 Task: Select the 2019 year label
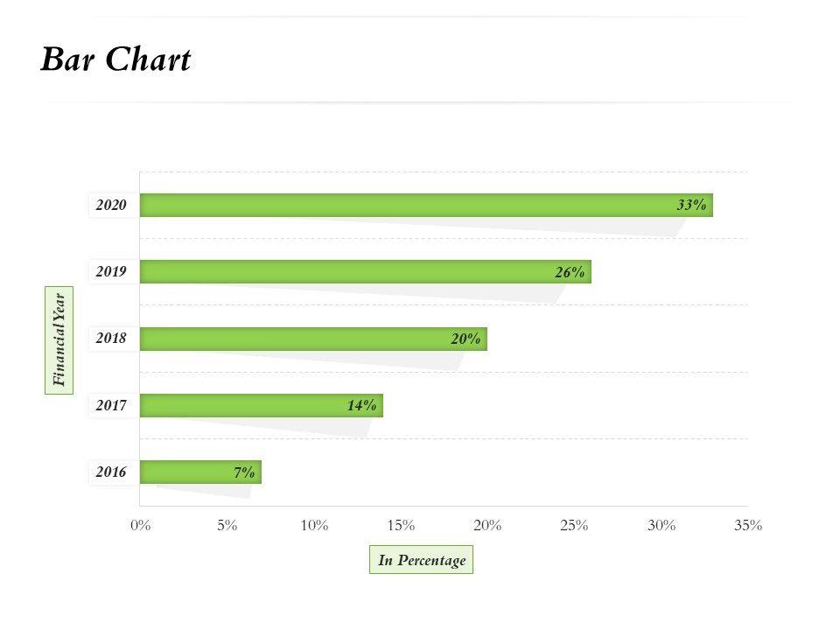point(112,272)
